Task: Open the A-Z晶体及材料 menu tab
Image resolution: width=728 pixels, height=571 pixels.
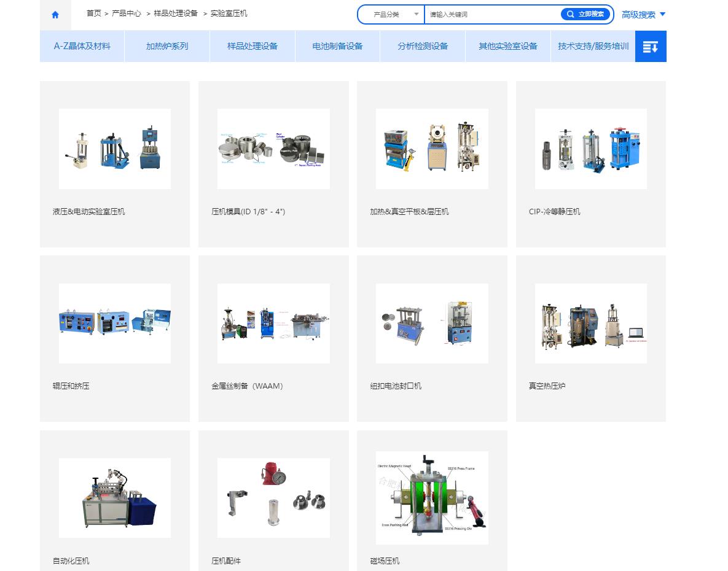Action: click(x=82, y=46)
